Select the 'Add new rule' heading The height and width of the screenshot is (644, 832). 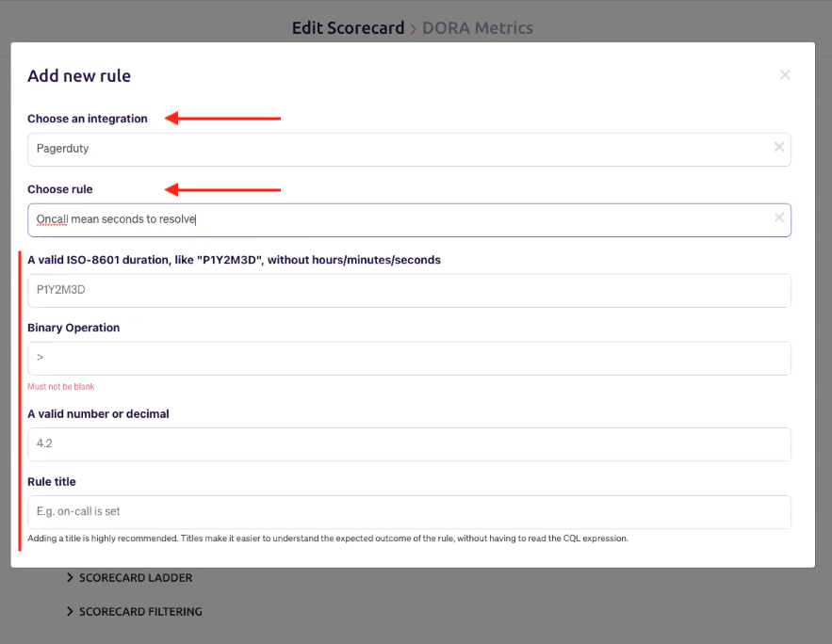pyautogui.click(x=79, y=76)
